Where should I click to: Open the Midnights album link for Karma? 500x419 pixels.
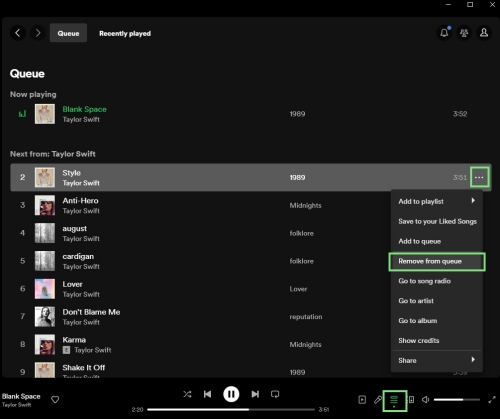point(305,344)
